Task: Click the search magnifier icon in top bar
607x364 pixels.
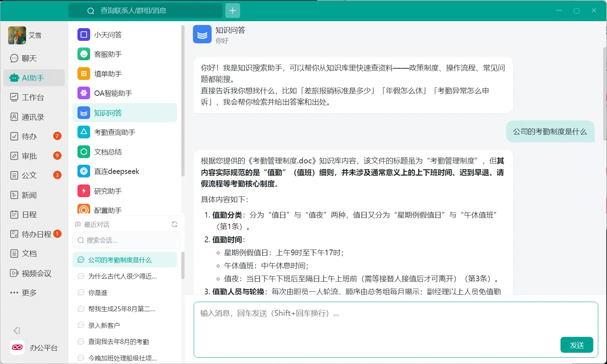Action: [x=90, y=11]
